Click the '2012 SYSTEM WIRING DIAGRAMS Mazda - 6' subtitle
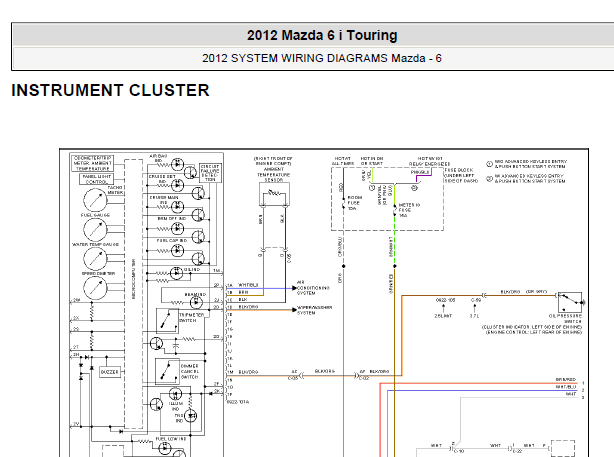This screenshot has height=457, width=614. click(321, 58)
